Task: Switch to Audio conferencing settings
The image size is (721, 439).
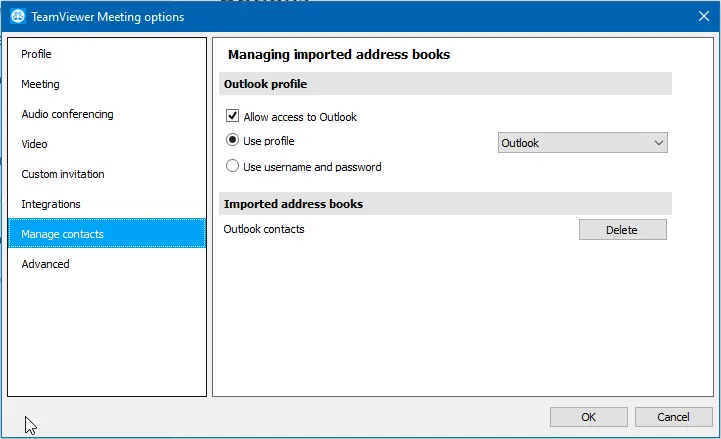Action: pyautogui.click(x=107, y=114)
